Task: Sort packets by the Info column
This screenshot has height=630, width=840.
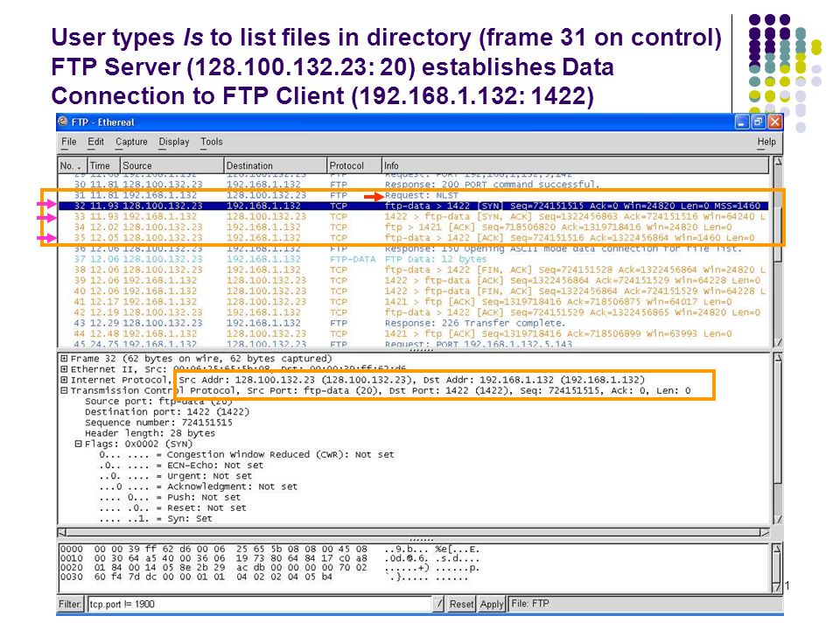Action: pyautogui.click(x=576, y=165)
